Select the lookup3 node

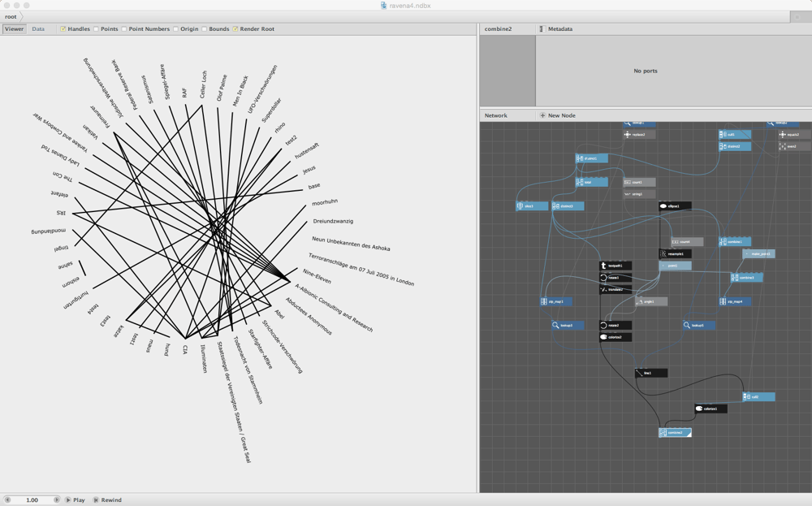coord(568,325)
